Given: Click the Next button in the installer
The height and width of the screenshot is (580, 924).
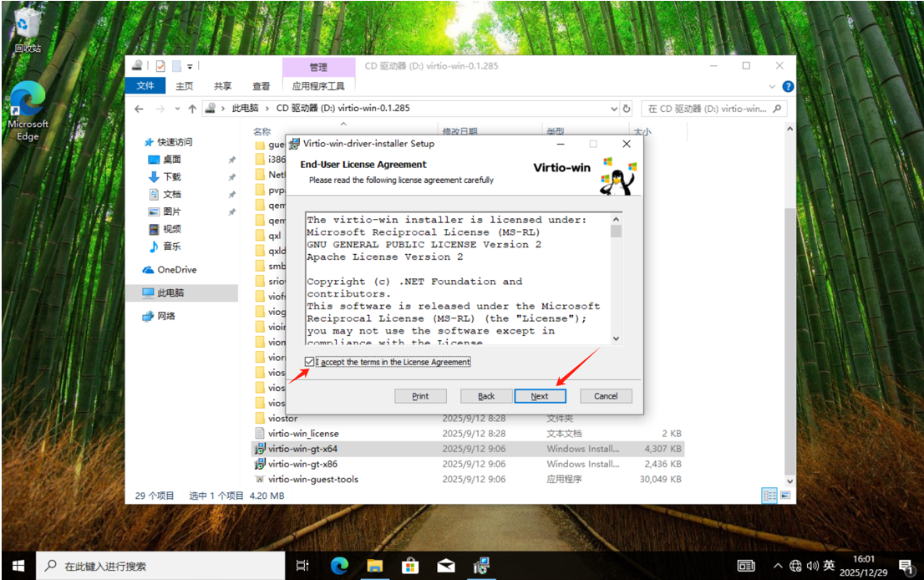Looking at the screenshot, I should coord(540,396).
